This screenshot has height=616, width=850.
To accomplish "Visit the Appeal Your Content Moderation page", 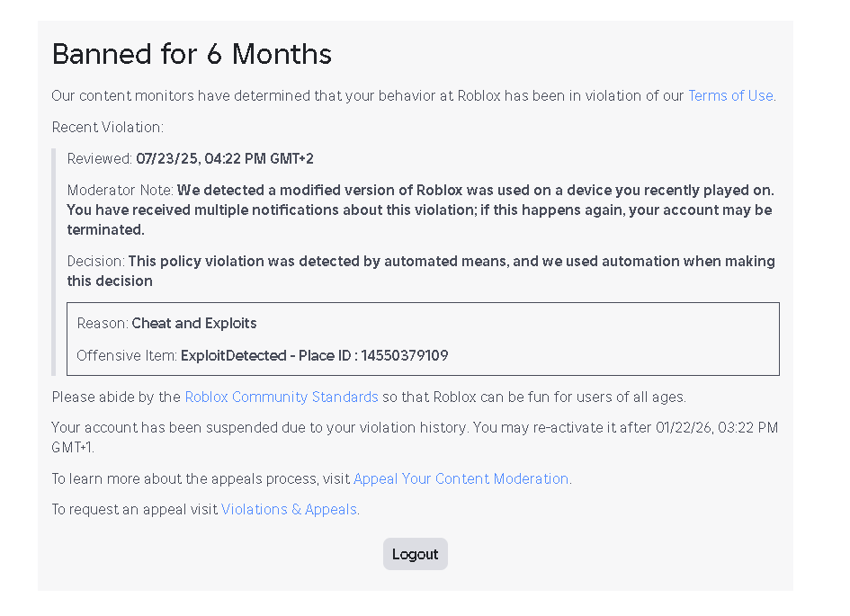I will click(461, 478).
